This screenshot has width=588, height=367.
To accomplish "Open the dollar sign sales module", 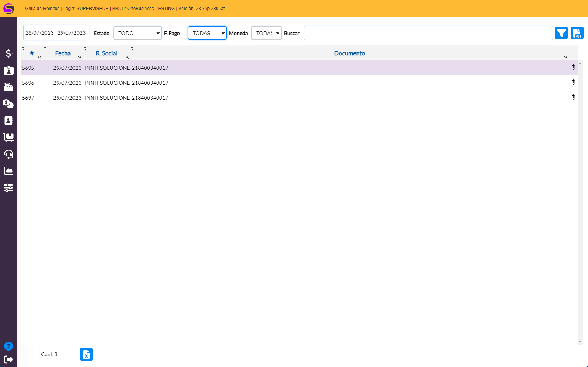I will [x=9, y=53].
